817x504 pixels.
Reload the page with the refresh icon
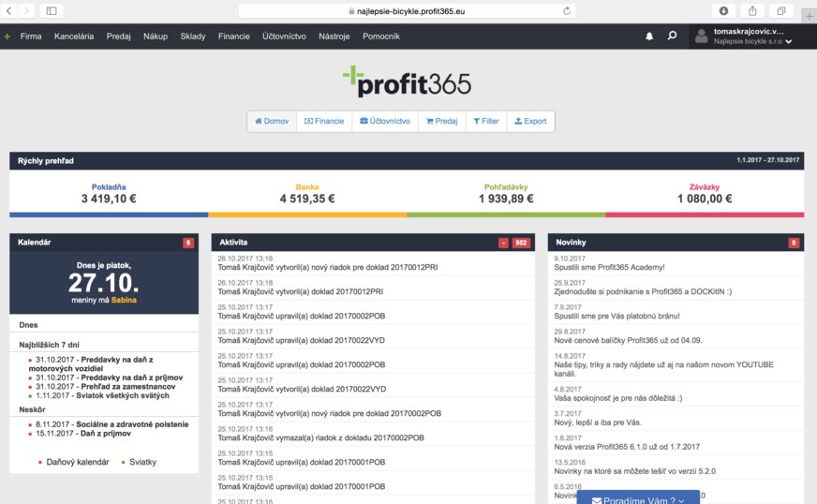click(567, 10)
